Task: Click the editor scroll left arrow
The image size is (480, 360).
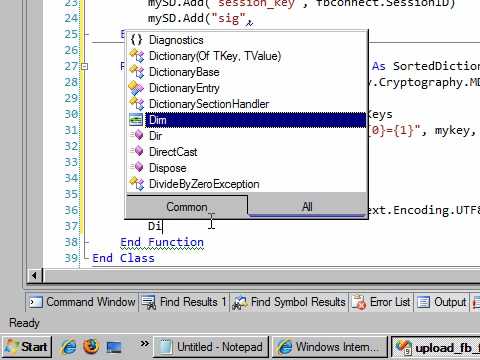Action: pyautogui.click(x=34, y=275)
